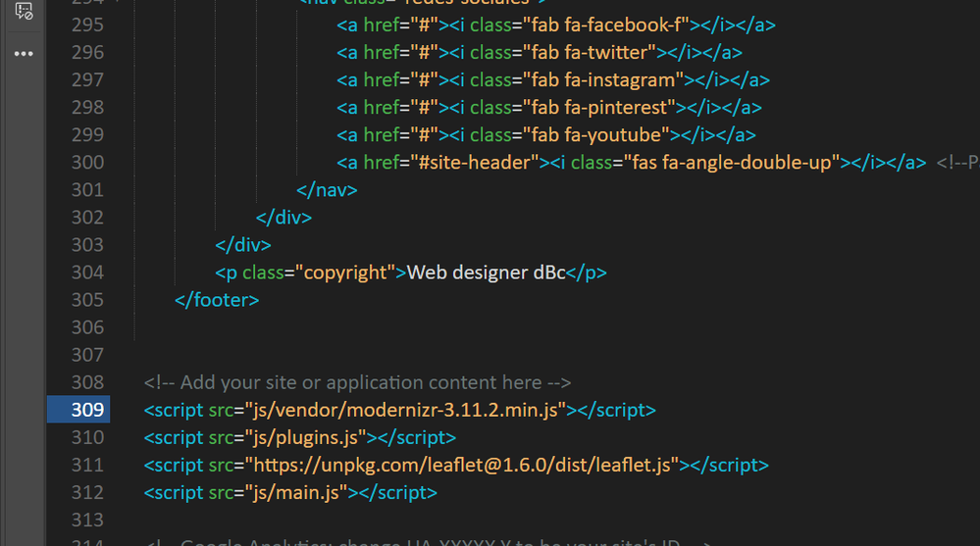This screenshot has width=980, height=546.
Task: Click line number 295 in the gutter
Action: [x=87, y=25]
